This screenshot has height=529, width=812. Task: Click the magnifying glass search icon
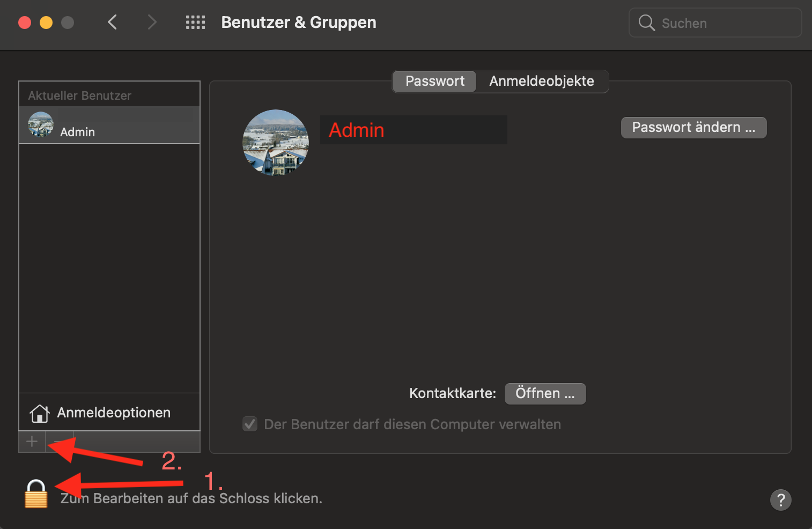tap(646, 23)
